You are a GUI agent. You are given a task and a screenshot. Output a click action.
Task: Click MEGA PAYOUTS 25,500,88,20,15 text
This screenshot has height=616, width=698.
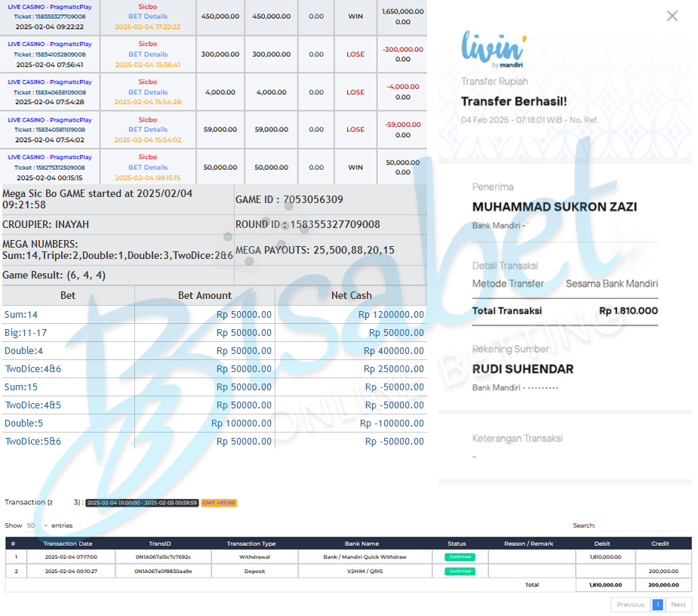click(x=315, y=251)
